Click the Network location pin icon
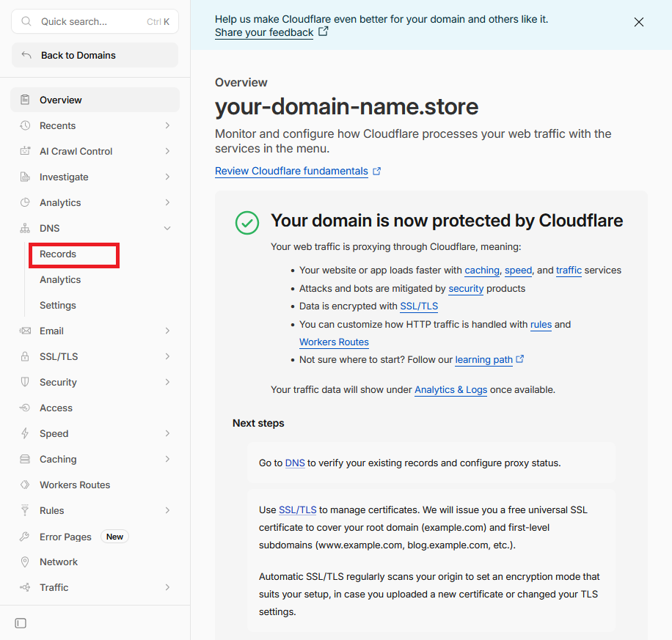Viewport: 672px width, 640px height. tap(25, 562)
